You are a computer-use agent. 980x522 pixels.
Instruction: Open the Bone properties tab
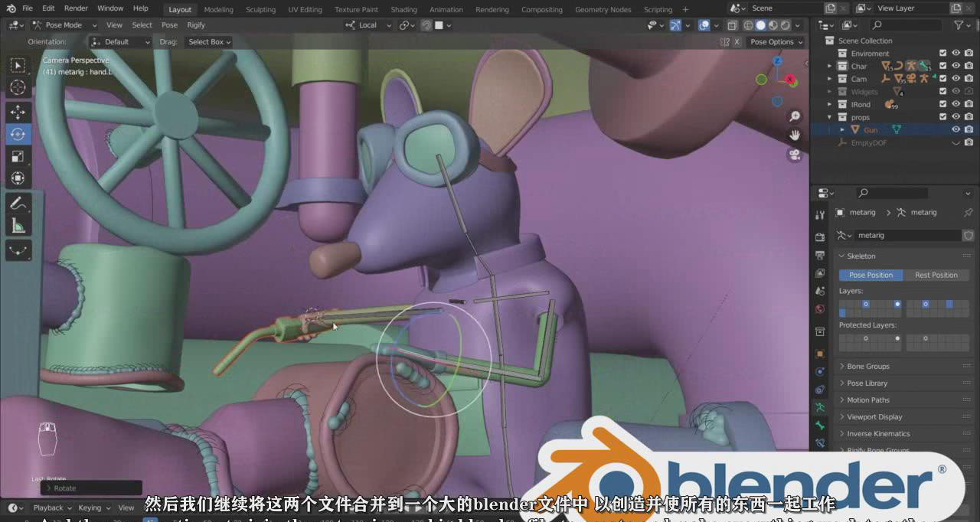coord(820,425)
